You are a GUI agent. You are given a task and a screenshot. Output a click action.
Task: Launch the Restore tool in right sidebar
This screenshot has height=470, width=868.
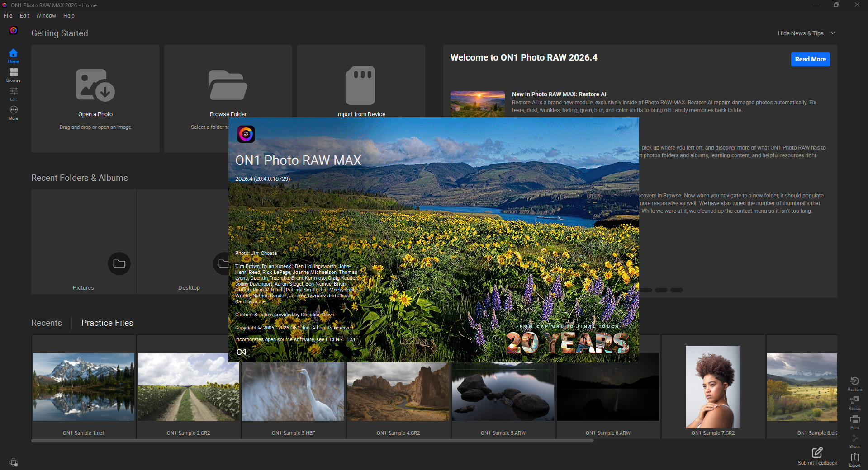coord(854,384)
